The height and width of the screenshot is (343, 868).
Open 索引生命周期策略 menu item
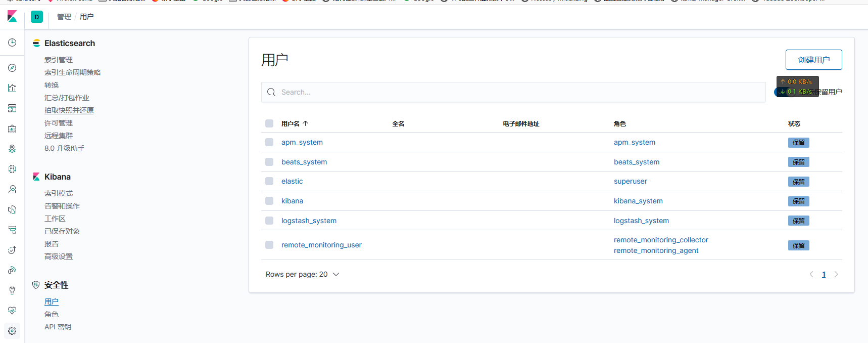(73, 72)
